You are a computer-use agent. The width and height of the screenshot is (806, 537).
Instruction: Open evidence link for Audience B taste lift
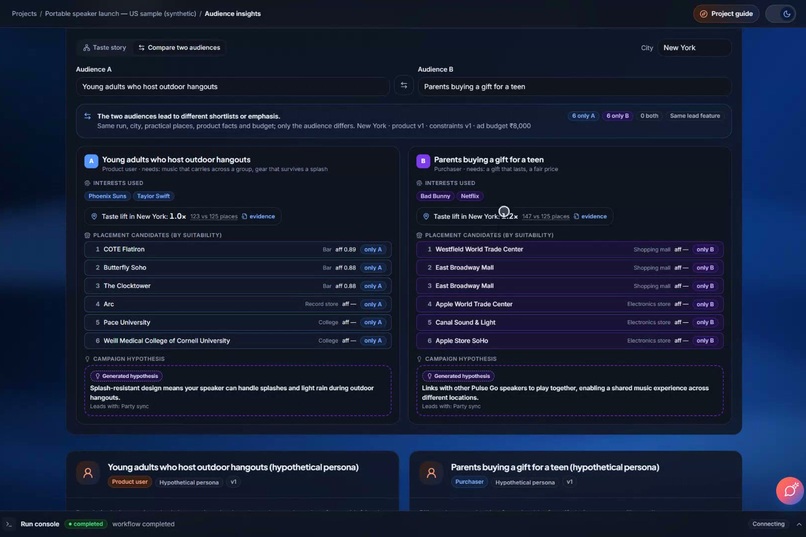[590, 216]
